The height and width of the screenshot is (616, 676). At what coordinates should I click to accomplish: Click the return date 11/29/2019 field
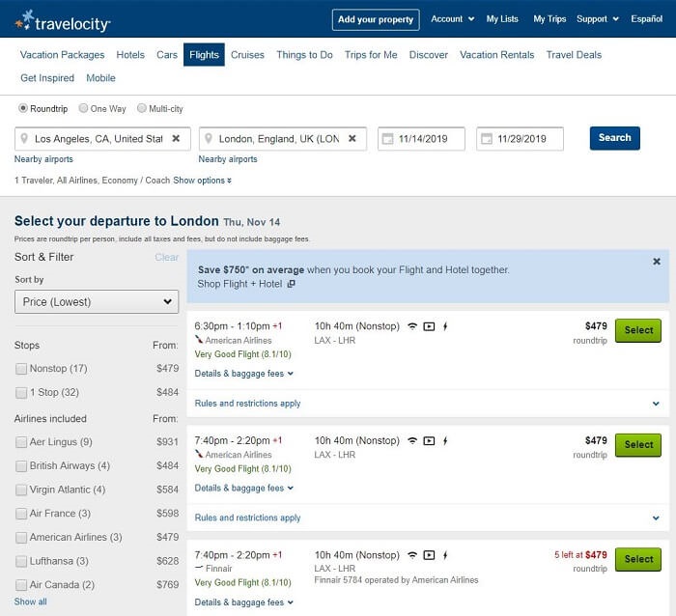pos(520,139)
